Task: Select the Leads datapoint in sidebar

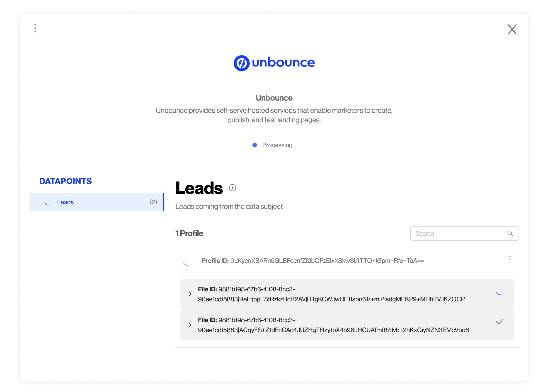Action: click(65, 202)
